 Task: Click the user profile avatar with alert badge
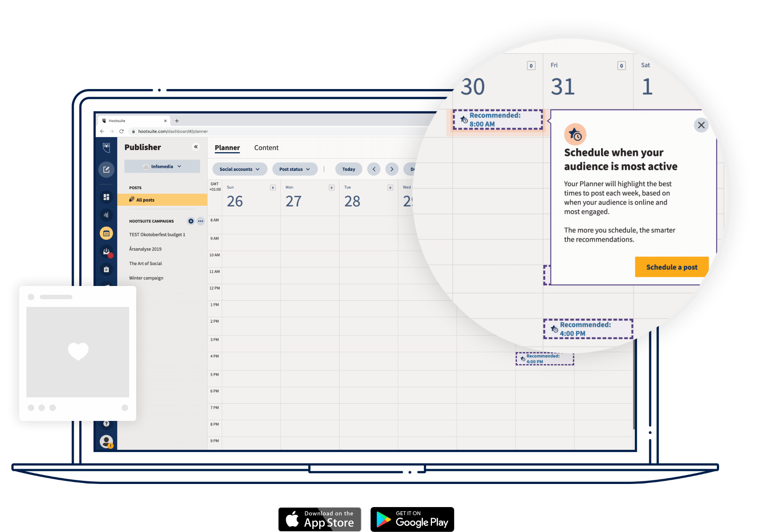coord(106,441)
